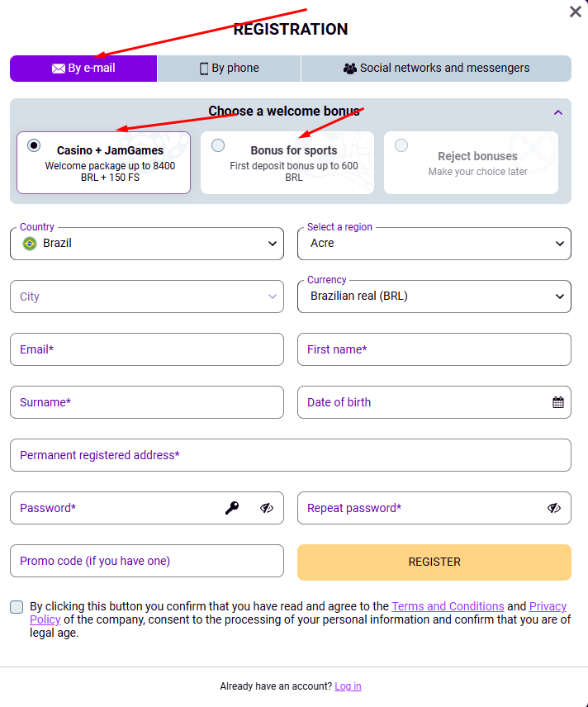This screenshot has height=707, width=588.
Task: Toggle password visibility eye in Password field
Action: [x=267, y=508]
